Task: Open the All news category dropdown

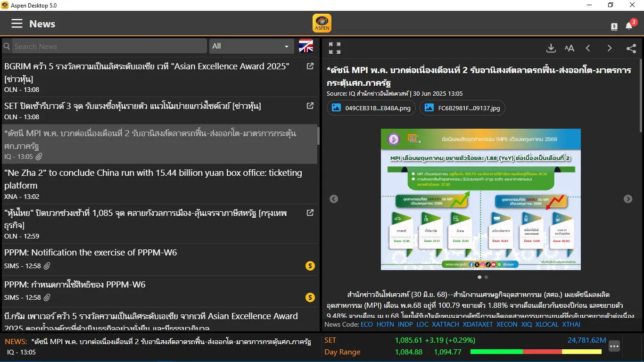Action: coord(251,46)
